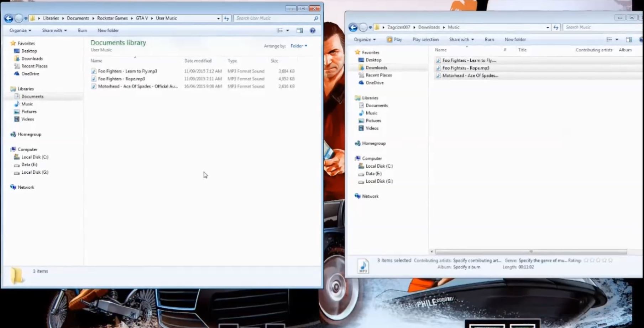Open address bar history dropdown in User Music window
This screenshot has height=328, width=644.
[x=218, y=18]
